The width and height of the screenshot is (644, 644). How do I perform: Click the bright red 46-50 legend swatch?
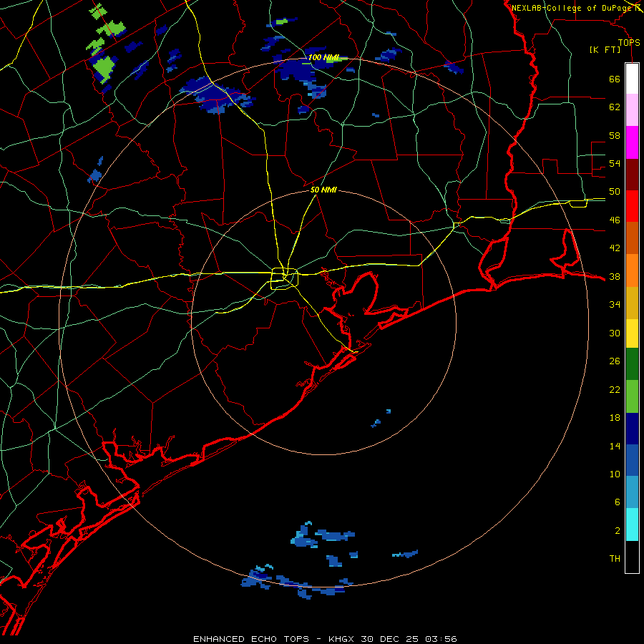coord(632,206)
